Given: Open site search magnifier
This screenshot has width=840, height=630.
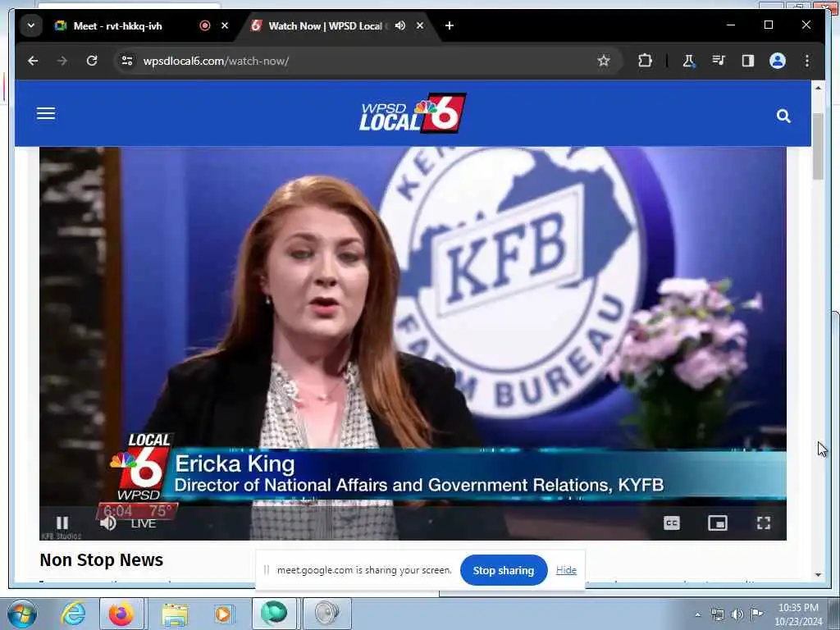Looking at the screenshot, I should click(783, 116).
